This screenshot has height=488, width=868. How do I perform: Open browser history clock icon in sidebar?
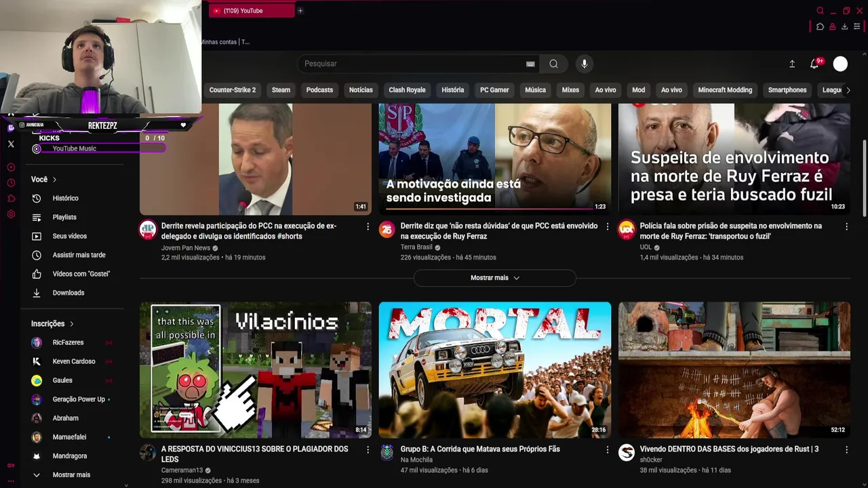[11, 183]
